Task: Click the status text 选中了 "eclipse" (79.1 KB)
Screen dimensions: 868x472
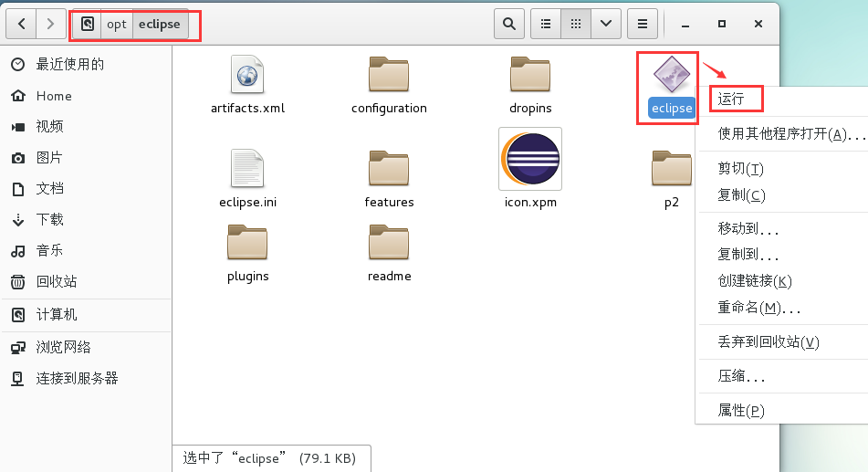Action: pos(269,458)
